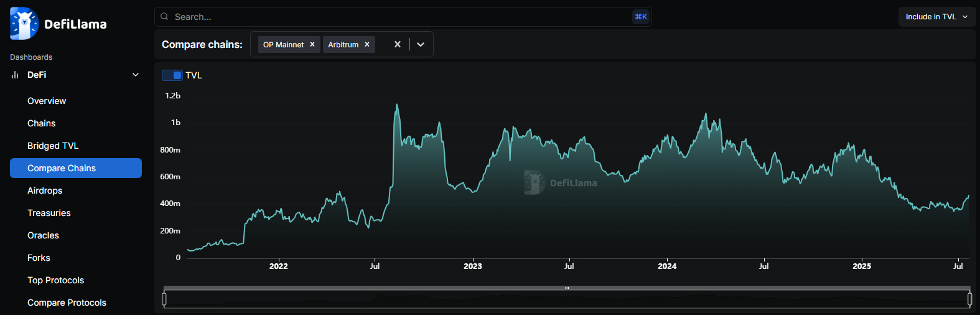The width and height of the screenshot is (980, 315).
Task: Click the 1.2b y-axis label
Action: tap(172, 96)
